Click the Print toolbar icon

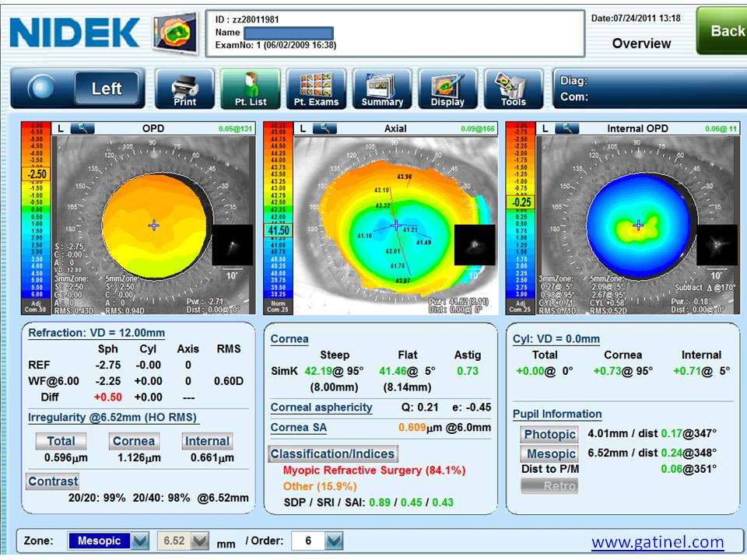tap(184, 88)
